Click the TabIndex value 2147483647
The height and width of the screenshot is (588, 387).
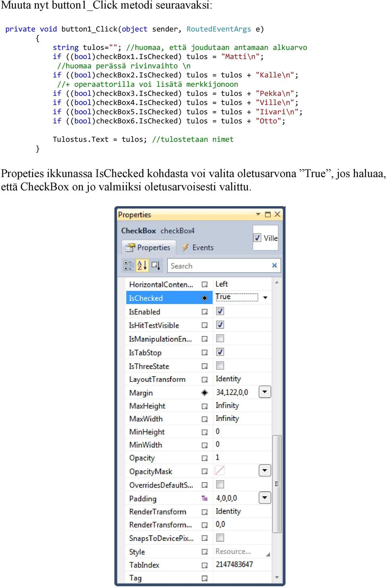234,564
